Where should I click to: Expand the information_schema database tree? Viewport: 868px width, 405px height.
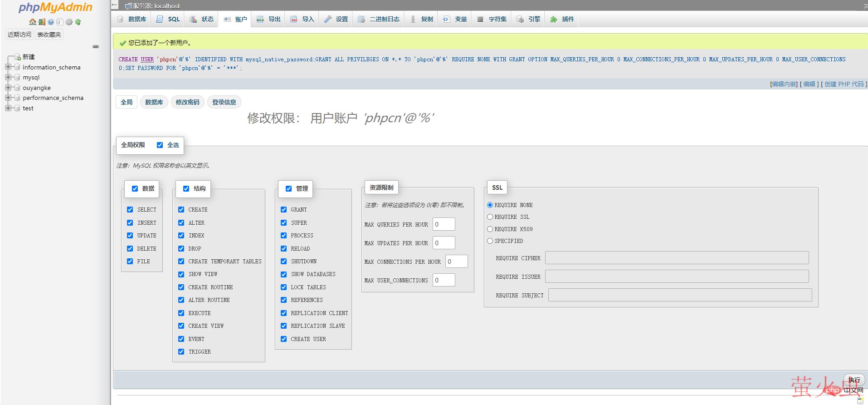[x=8, y=67]
